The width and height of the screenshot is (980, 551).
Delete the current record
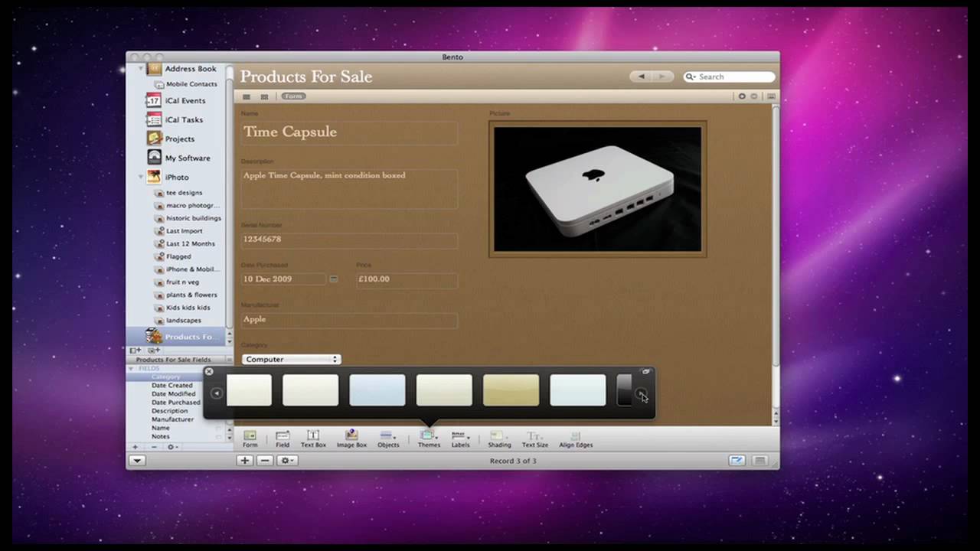265,461
